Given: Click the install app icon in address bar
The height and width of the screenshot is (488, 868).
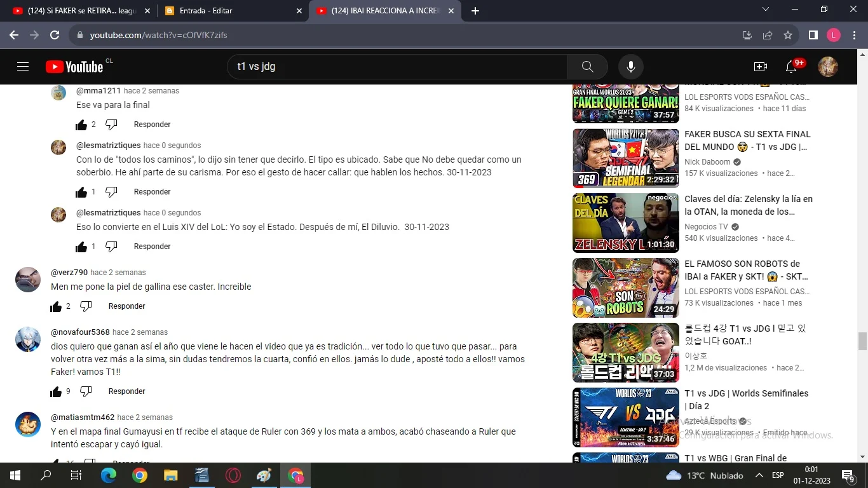Looking at the screenshot, I should pos(747,35).
